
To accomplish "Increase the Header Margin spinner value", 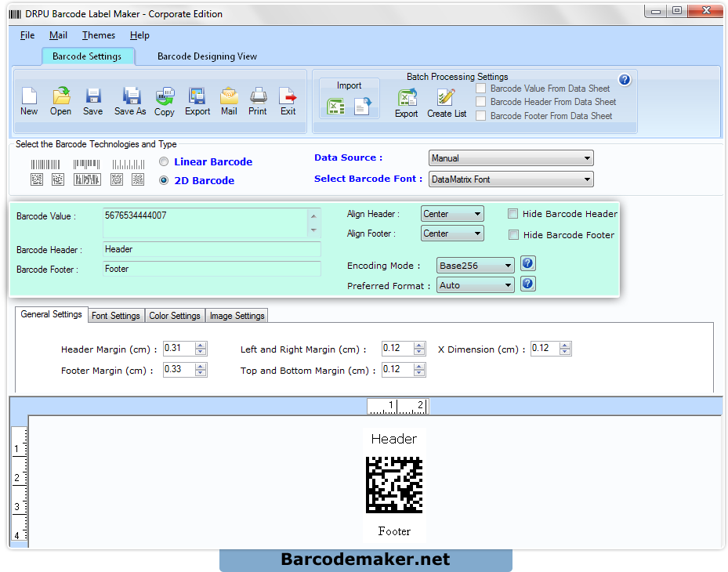I will click(x=201, y=346).
